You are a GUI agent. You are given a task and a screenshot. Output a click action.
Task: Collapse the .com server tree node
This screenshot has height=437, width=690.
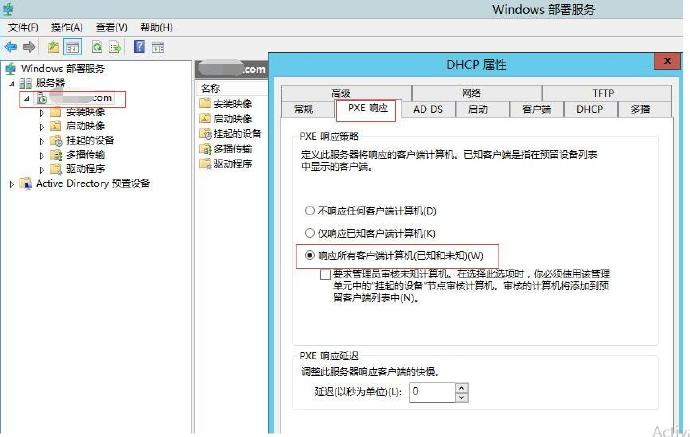(27, 99)
